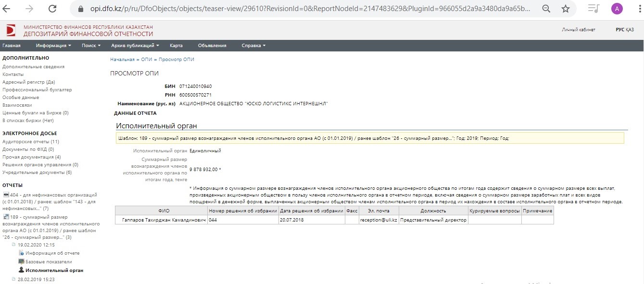
Task: Open Прочая документация (4)
Action: pos(32,157)
